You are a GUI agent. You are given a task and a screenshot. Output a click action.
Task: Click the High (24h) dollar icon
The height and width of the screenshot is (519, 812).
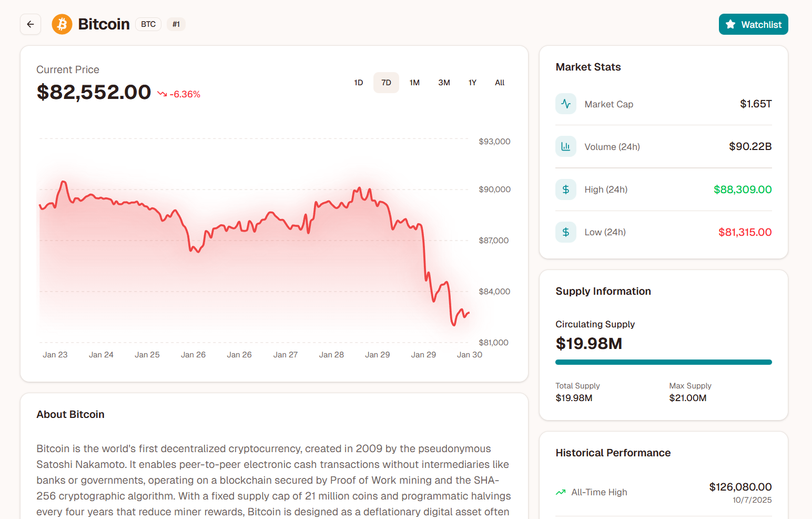click(566, 189)
